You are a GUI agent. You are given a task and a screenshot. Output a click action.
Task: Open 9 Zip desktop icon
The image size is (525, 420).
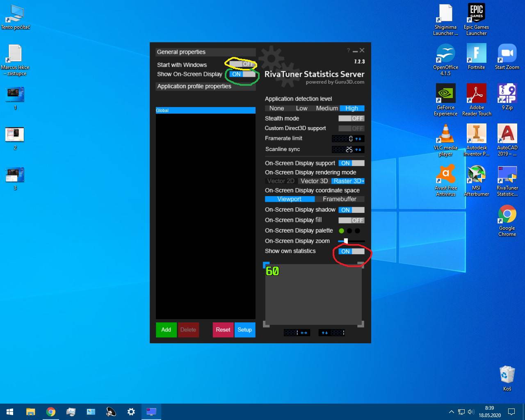coord(507,97)
